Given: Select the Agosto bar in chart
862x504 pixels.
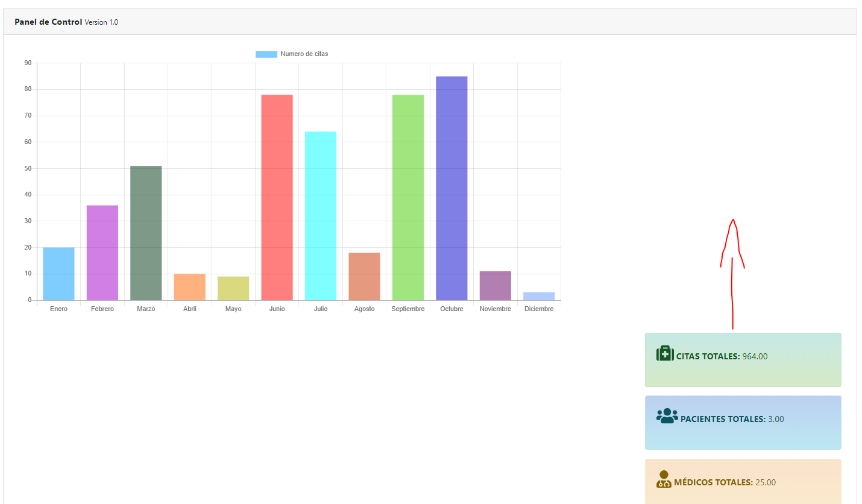Looking at the screenshot, I should pos(364,277).
